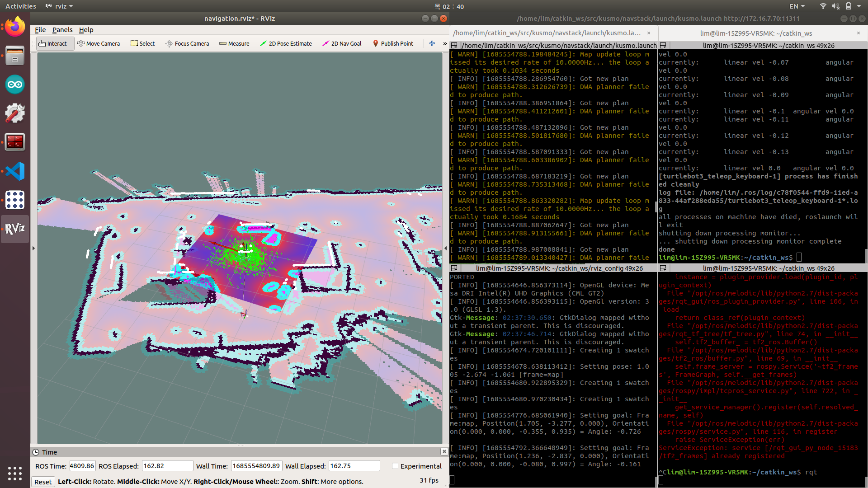The height and width of the screenshot is (488, 868).
Task: Open the Panels menu
Action: 62,30
